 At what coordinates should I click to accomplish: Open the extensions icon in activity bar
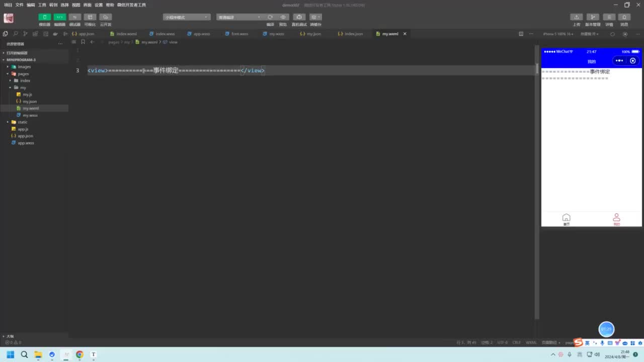pos(36,34)
